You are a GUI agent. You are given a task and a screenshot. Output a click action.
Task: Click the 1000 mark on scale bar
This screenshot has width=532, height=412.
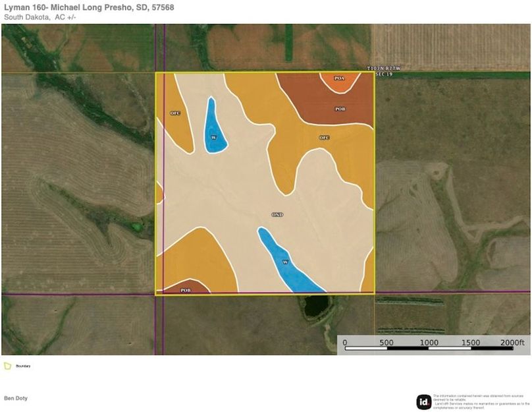pyautogui.click(x=429, y=343)
